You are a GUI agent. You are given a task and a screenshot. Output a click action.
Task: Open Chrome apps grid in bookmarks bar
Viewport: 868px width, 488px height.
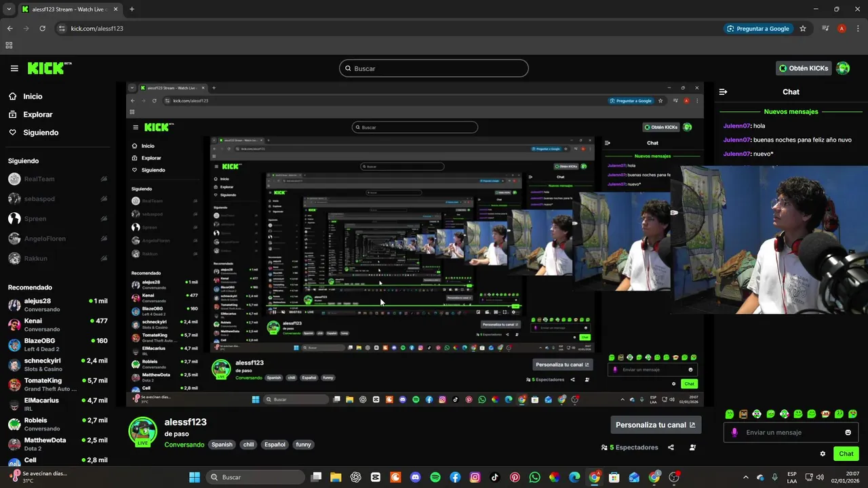(x=9, y=45)
